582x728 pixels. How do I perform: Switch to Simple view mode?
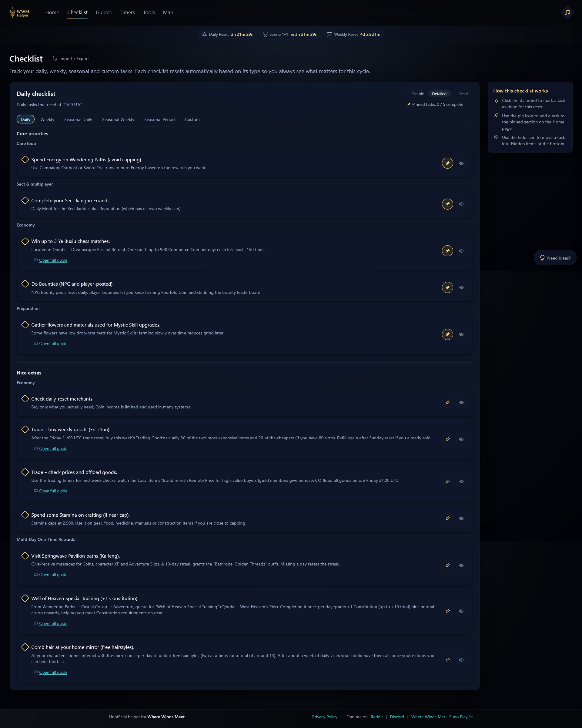pyautogui.click(x=418, y=94)
